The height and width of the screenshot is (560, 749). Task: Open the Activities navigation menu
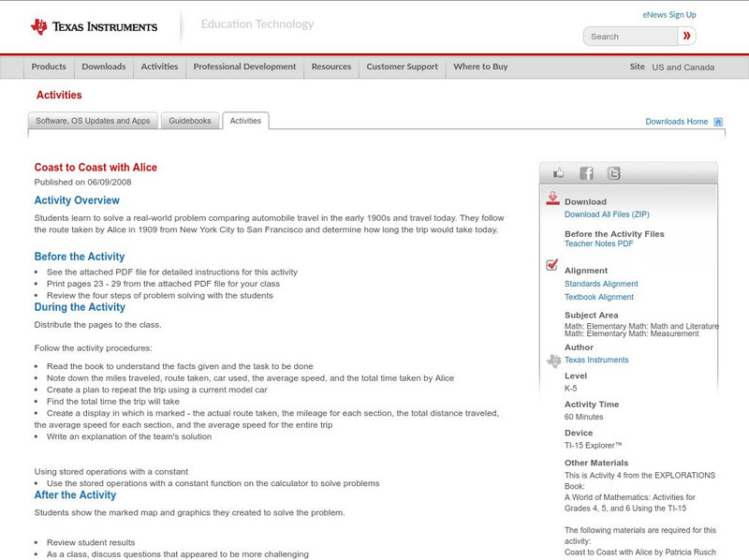(159, 66)
